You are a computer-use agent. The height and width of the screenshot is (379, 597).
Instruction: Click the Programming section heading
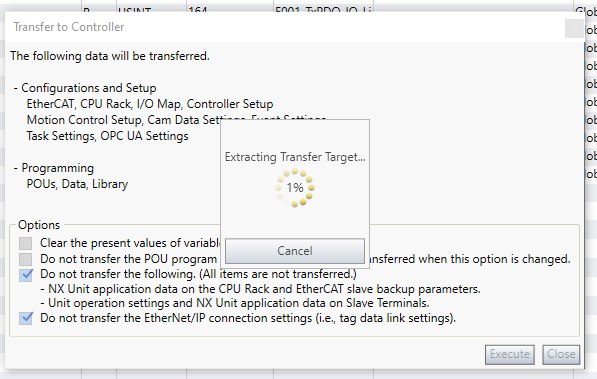(57, 168)
